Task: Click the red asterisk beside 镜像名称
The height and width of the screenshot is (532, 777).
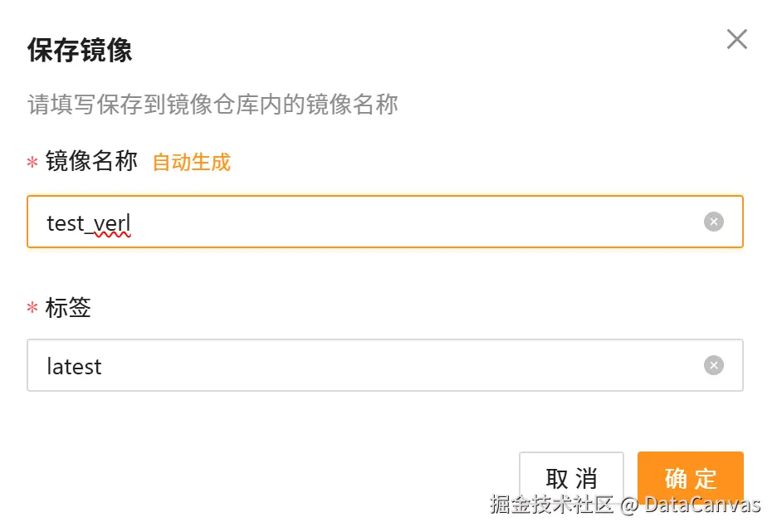Action: tap(32, 163)
